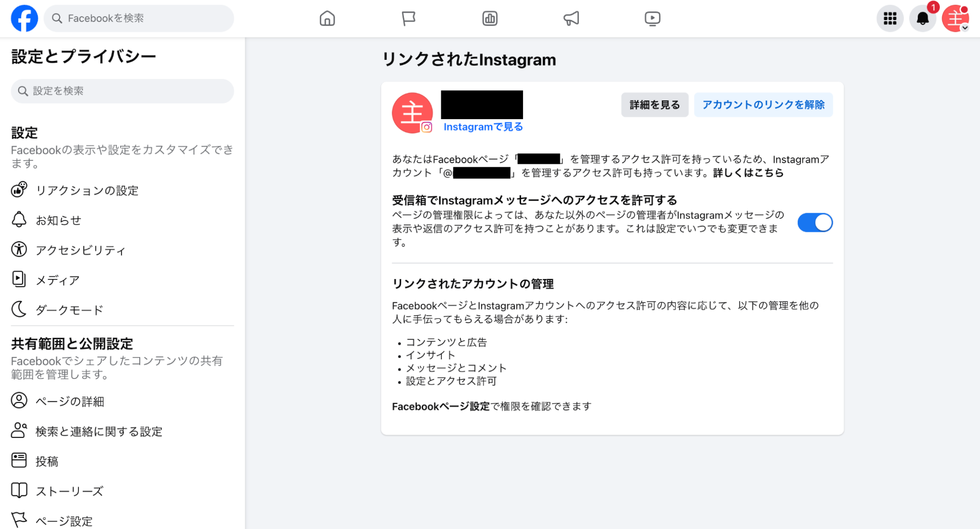Click the ページの詳細 person icon
The image size is (980, 529).
(19, 401)
